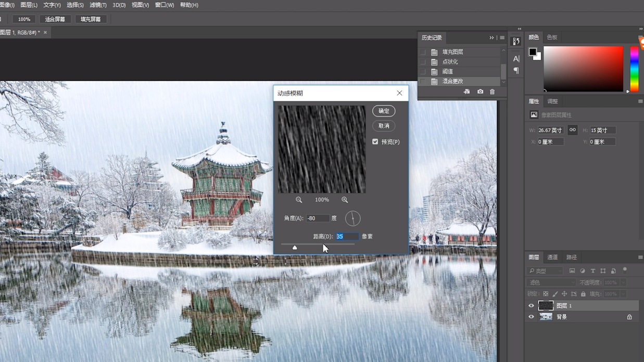Screen dimensions: 644x362
Task: Click the vertical hue spectrum slider
Action: point(634,69)
